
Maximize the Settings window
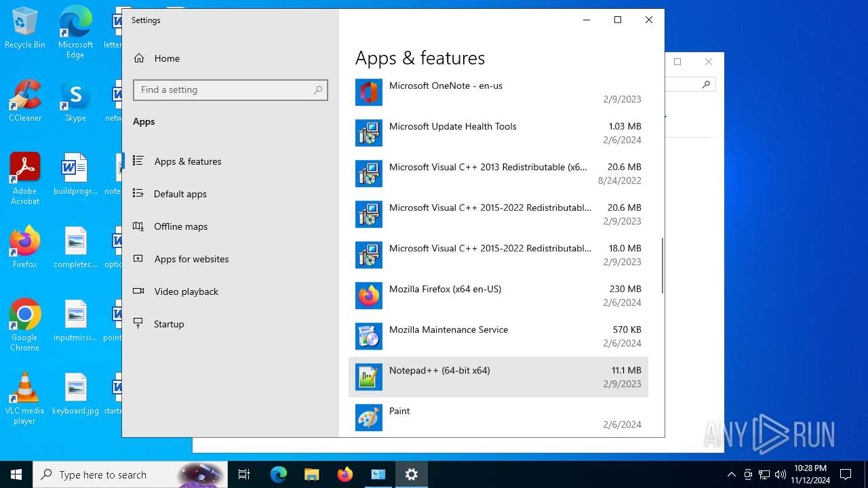click(x=618, y=20)
